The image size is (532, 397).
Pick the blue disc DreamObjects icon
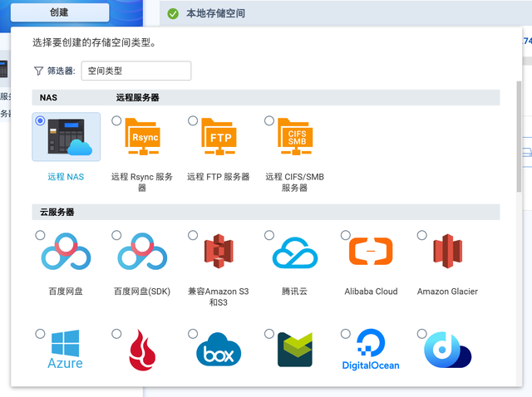tap(447, 350)
